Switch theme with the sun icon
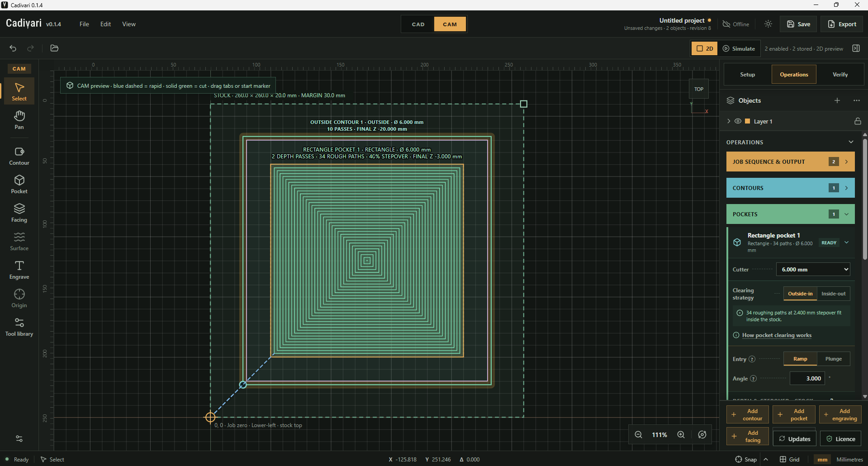The height and width of the screenshot is (466, 868). click(768, 24)
